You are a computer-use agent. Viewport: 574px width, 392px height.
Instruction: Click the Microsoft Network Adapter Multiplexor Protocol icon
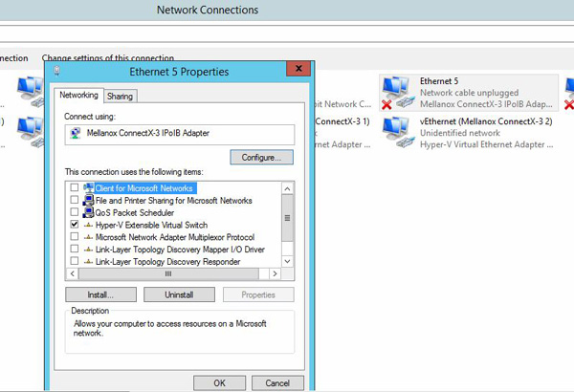click(88, 237)
